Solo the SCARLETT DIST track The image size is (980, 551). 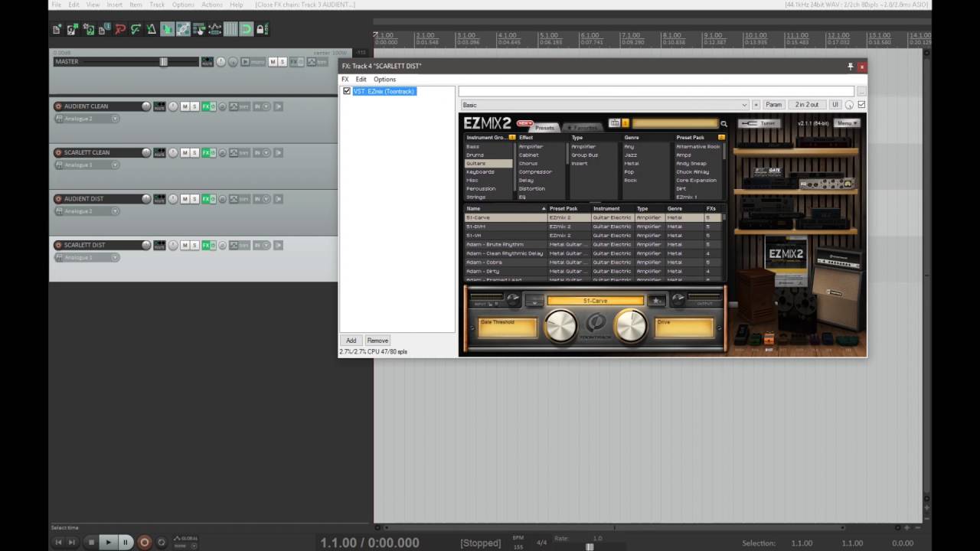(194, 245)
